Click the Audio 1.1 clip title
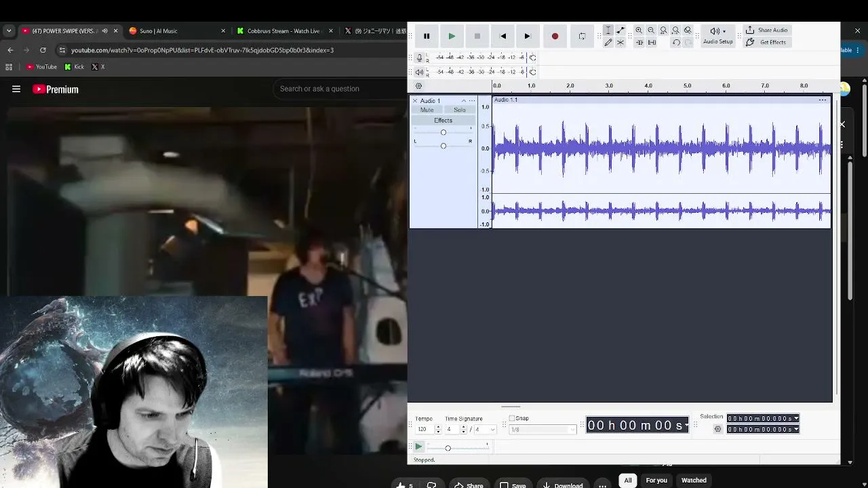The height and width of the screenshot is (488, 868). coord(506,100)
